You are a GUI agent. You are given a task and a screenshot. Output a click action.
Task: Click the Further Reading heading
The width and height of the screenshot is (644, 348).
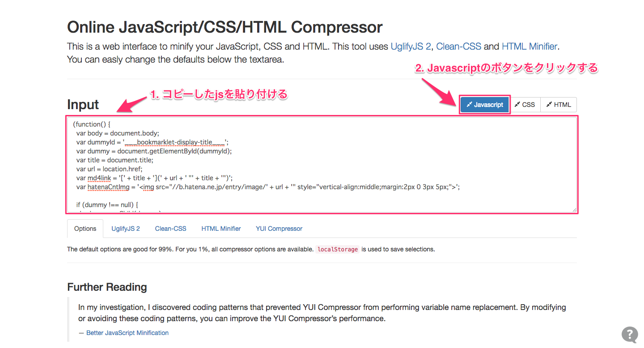point(107,287)
